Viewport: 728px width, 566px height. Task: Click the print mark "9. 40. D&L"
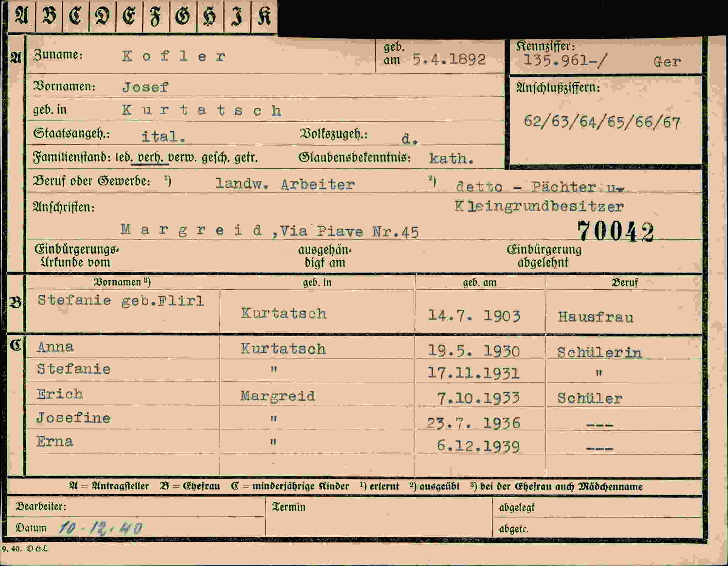pos(25,549)
